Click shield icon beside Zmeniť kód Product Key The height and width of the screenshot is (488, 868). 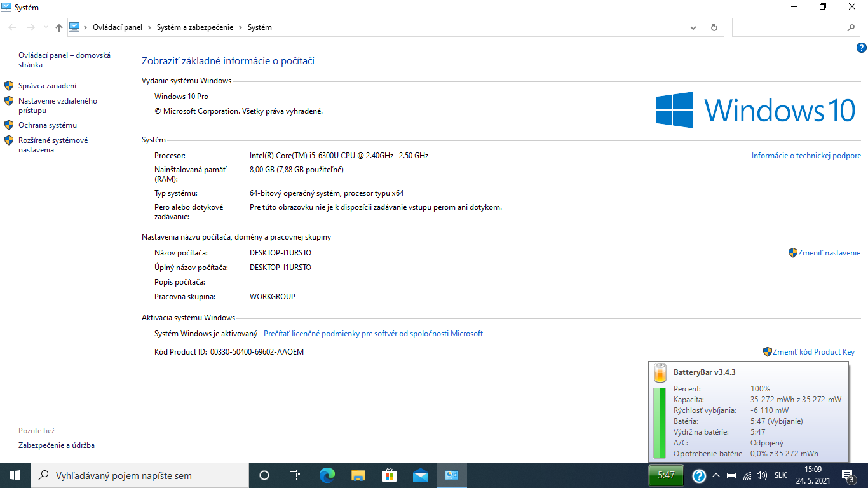point(768,352)
